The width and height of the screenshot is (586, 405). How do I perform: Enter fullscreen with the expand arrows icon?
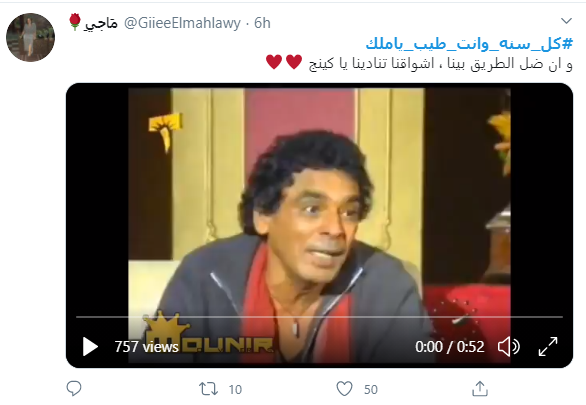point(548,346)
